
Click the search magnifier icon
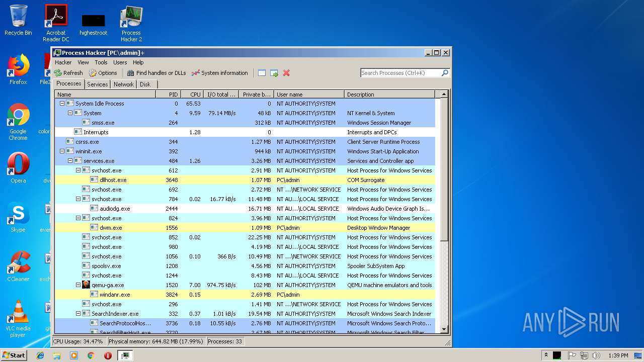[x=445, y=73]
